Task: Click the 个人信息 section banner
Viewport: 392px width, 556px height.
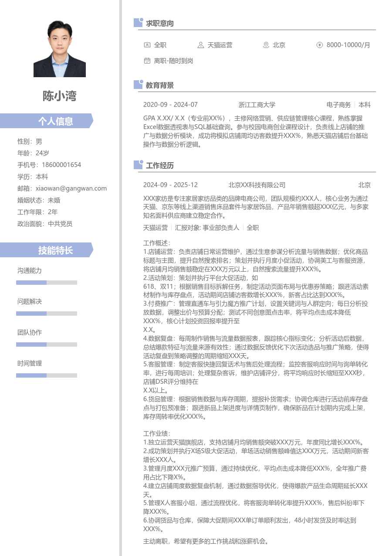Action: [56, 121]
